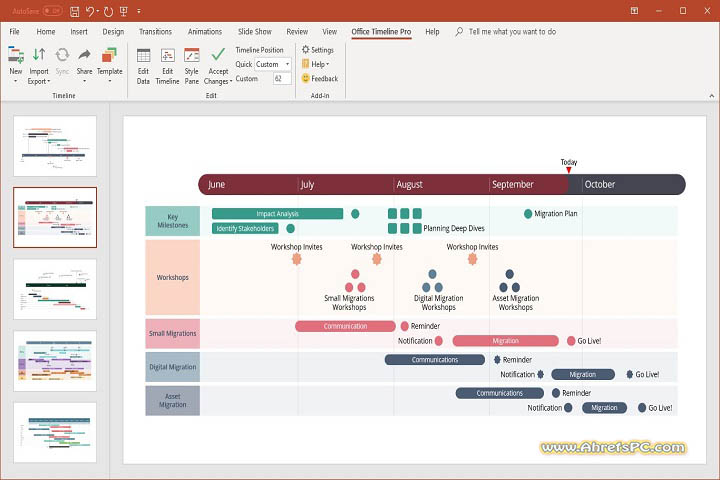Select the fifth slide thumbnail
Image resolution: width=720 pixels, height=480 pixels.
pyautogui.click(x=55, y=433)
